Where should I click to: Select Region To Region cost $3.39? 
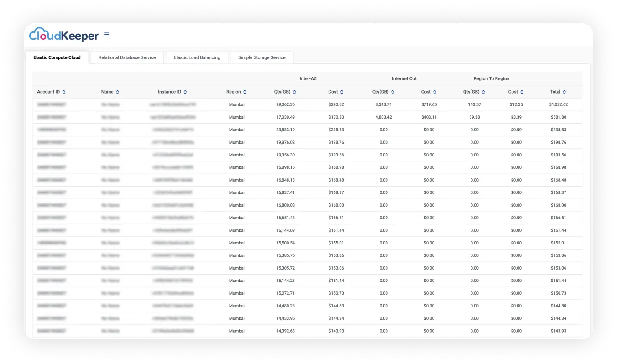point(516,117)
